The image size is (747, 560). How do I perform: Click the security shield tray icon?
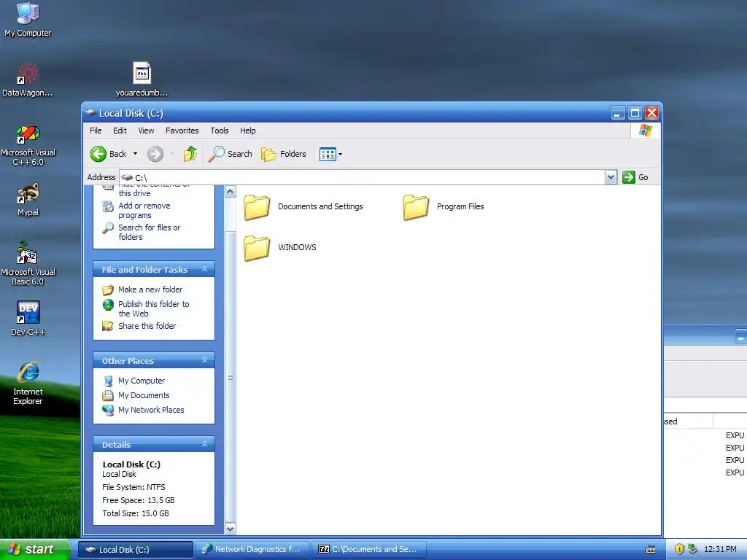point(679,550)
